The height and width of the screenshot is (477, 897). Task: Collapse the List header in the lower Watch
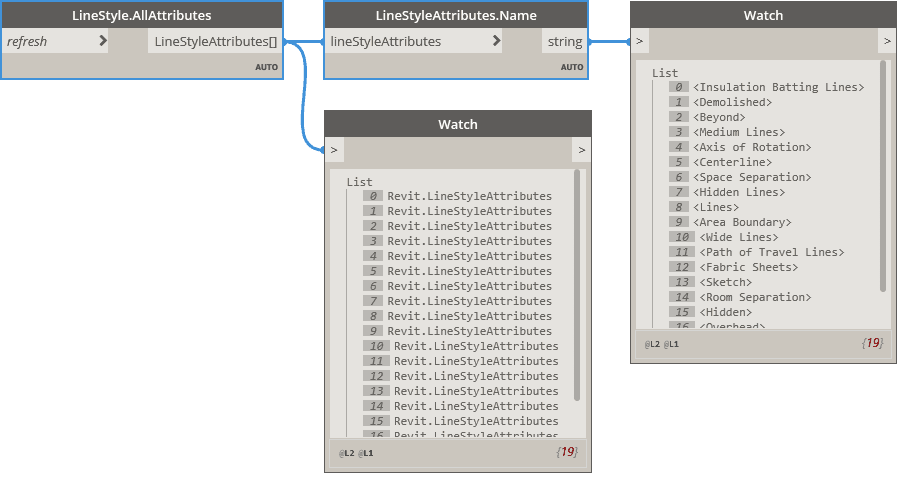359,182
